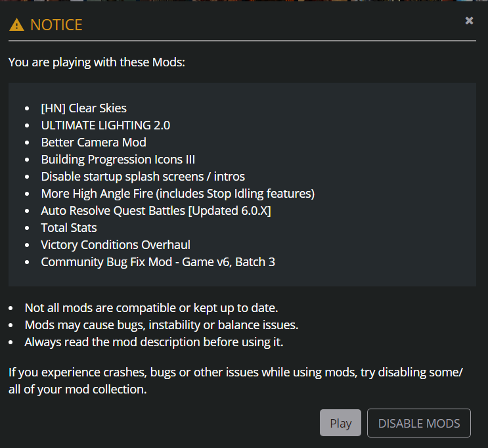Viewport: 488px width, 448px height.
Task: Click 'Not all mods are compatible' line
Action: [x=151, y=308]
